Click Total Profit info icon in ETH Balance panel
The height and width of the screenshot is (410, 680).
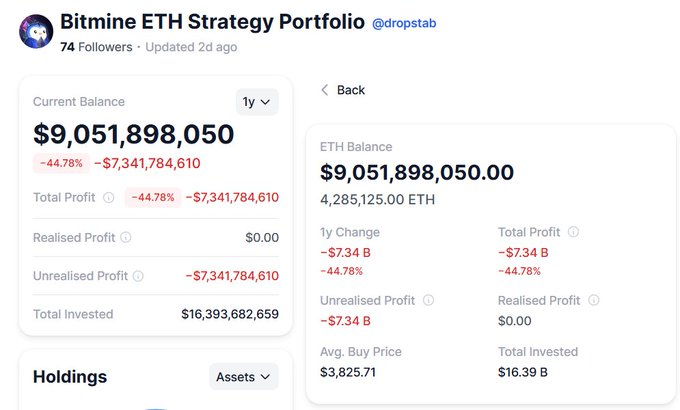click(573, 232)
